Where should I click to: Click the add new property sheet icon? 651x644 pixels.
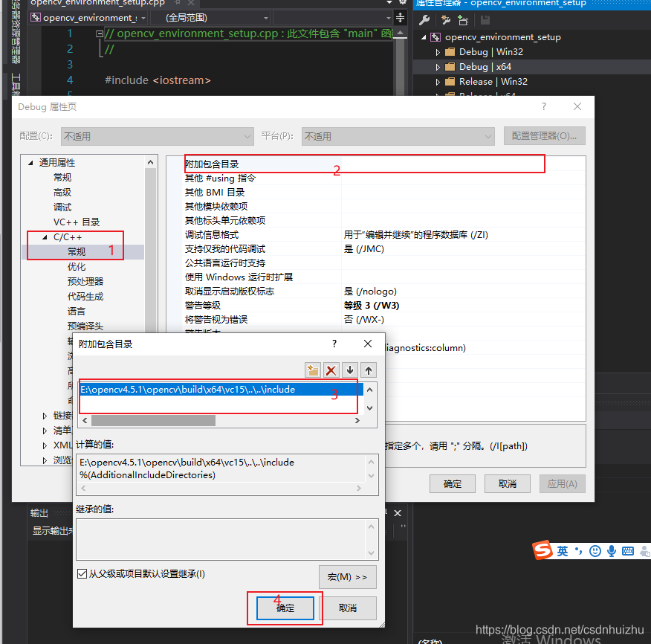click(x=445, y=19)
